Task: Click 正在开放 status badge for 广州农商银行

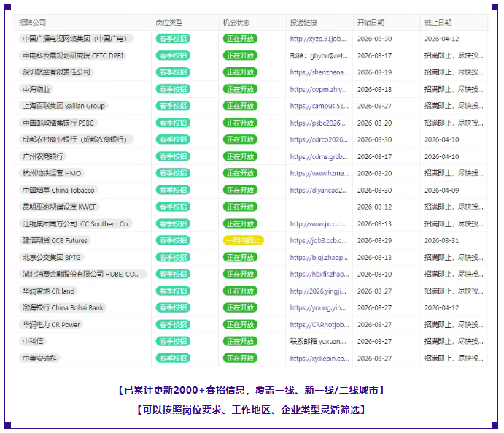Action: (x=240, y=156)
